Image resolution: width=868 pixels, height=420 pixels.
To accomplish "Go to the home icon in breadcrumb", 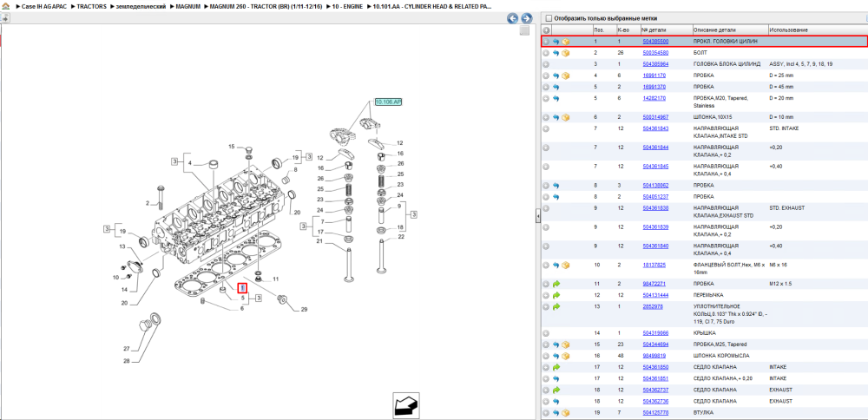I will coord(5,6).
